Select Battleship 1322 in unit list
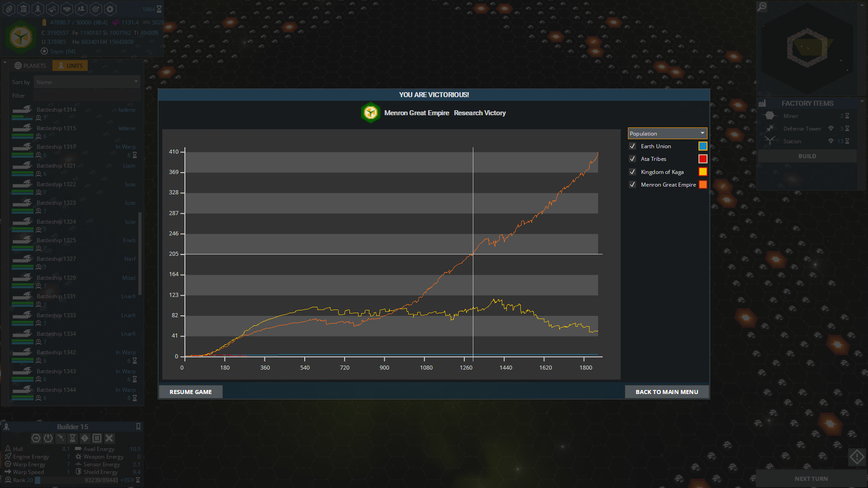 pos(75,188)
